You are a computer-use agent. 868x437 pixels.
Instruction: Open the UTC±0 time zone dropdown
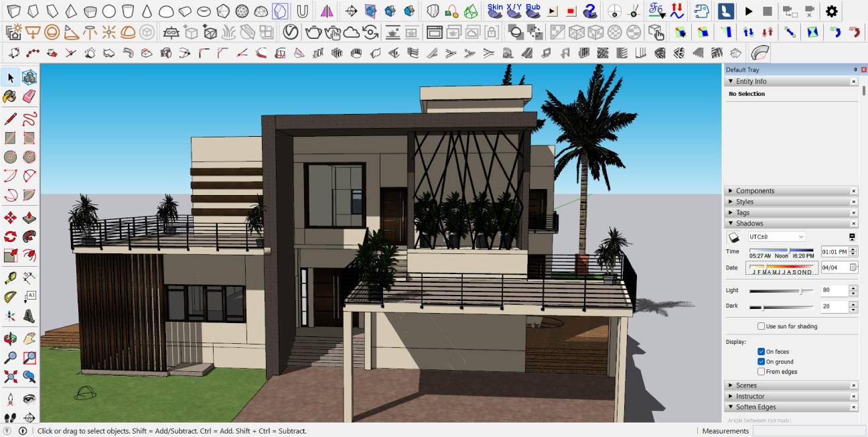click(776, 237)
